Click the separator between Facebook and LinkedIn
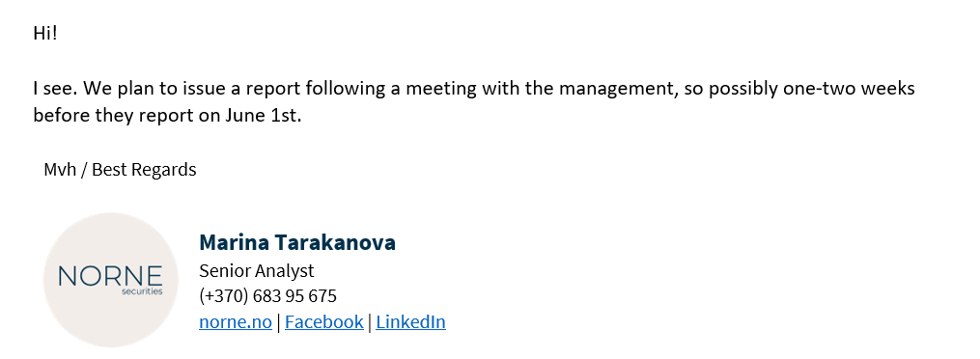The image size is (980, 359). pos(370,321)
